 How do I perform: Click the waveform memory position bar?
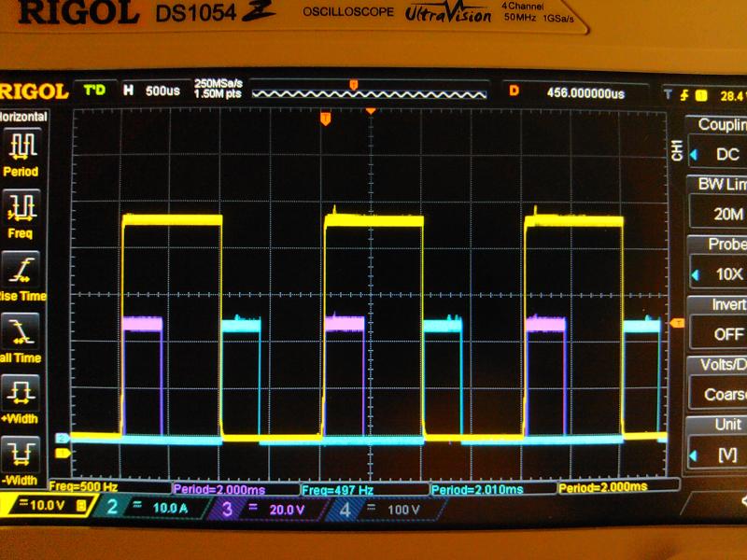[369, 93]
